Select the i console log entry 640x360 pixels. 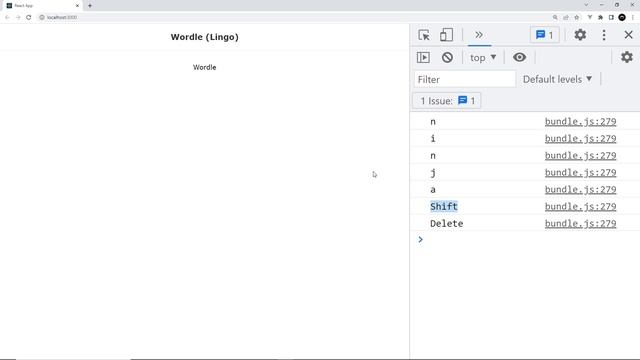[433, 138]
